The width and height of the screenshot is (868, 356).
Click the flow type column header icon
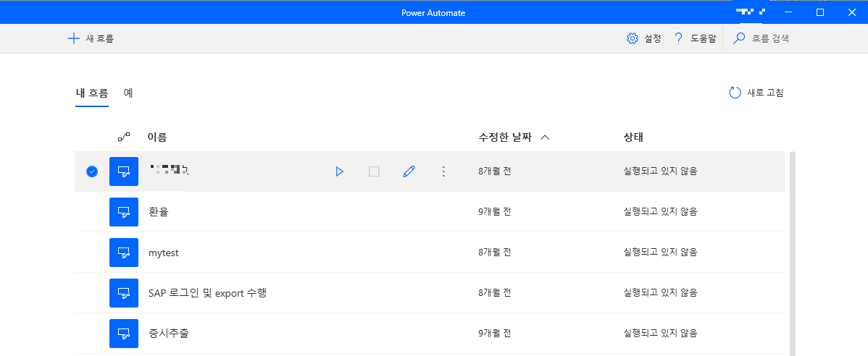tap(124, 137)
